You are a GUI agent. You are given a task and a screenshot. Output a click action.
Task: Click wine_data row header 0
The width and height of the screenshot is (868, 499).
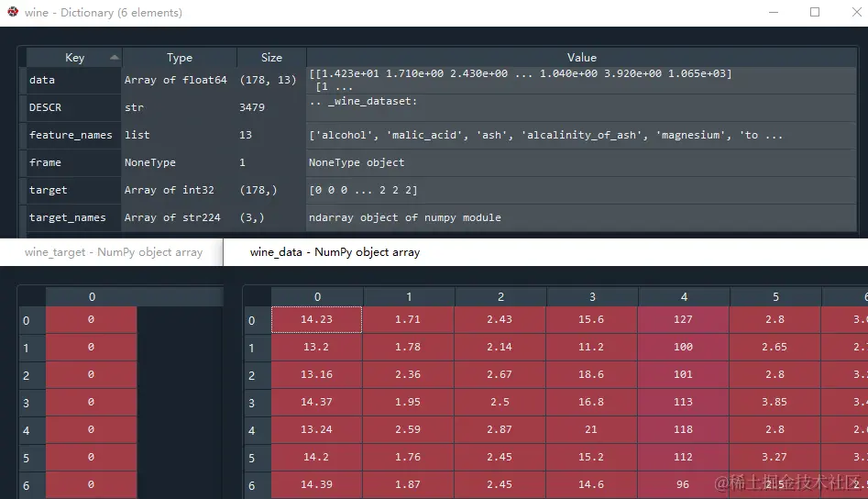258,320
